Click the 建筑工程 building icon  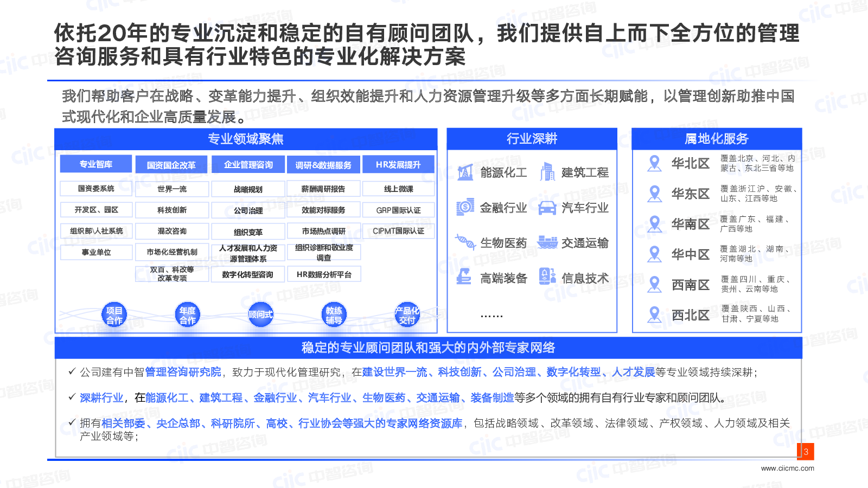click(547, 172)
